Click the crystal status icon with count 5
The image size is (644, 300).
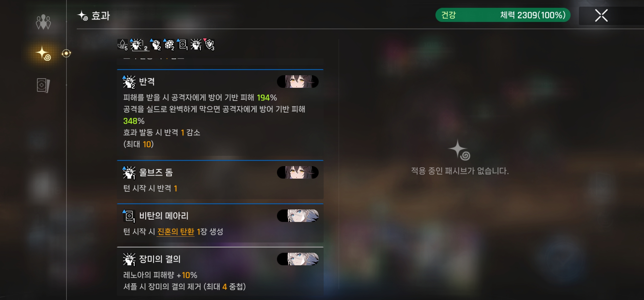(x=123, y=45)
